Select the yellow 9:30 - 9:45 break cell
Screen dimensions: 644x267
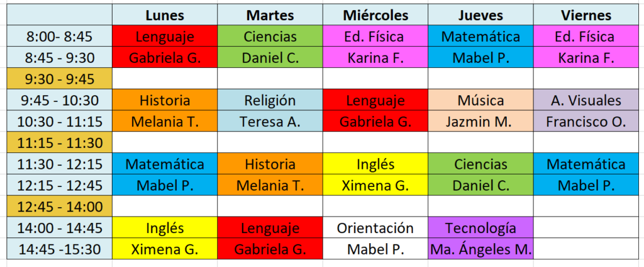pos(60,79)
